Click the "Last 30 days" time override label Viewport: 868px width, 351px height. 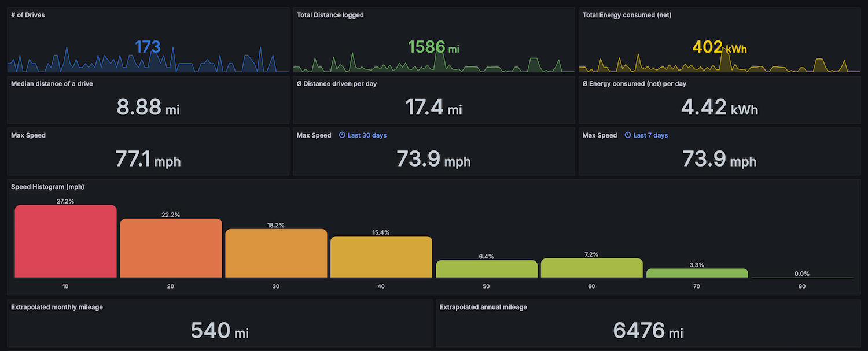click(367, 135)
